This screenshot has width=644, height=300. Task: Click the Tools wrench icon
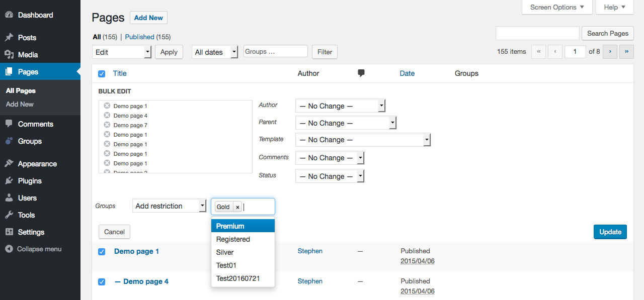tap(9, 215)
